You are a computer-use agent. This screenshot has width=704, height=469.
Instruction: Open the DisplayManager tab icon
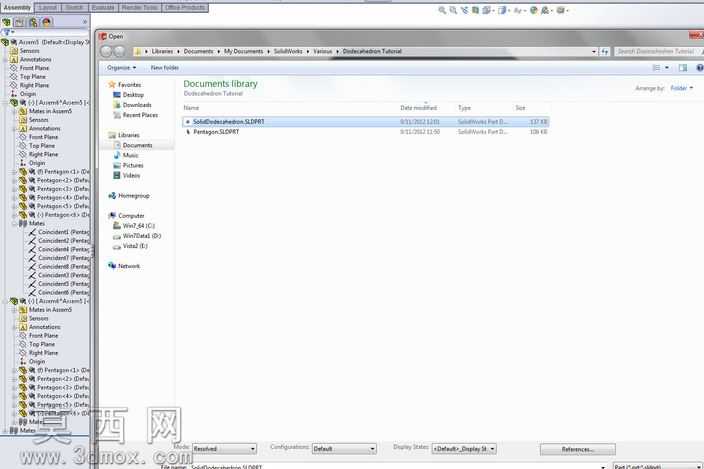point(47,22)
